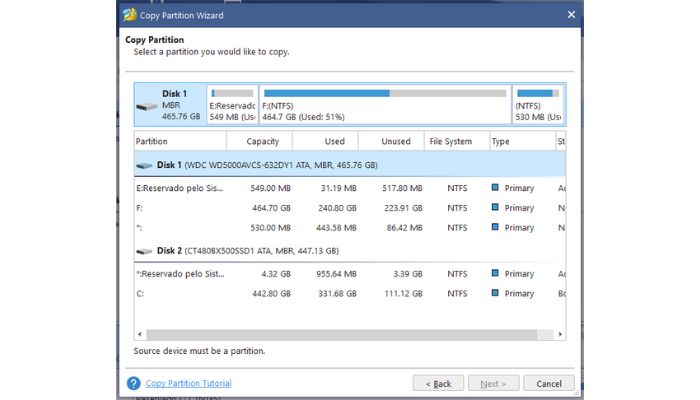Select the C: partition row
Screen dimensions: 700x400
350,293
